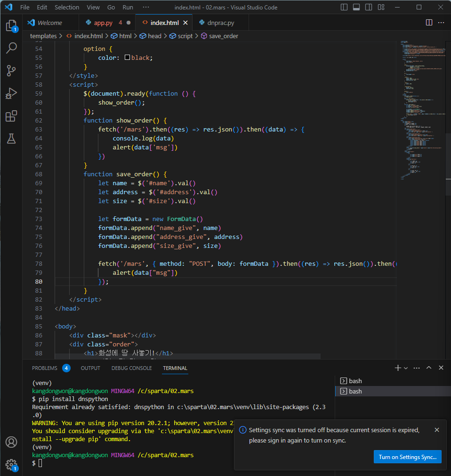Screen dimensions: 451x476
Task: Select the index.html editor tab
Action: click(x=164, y=23)
